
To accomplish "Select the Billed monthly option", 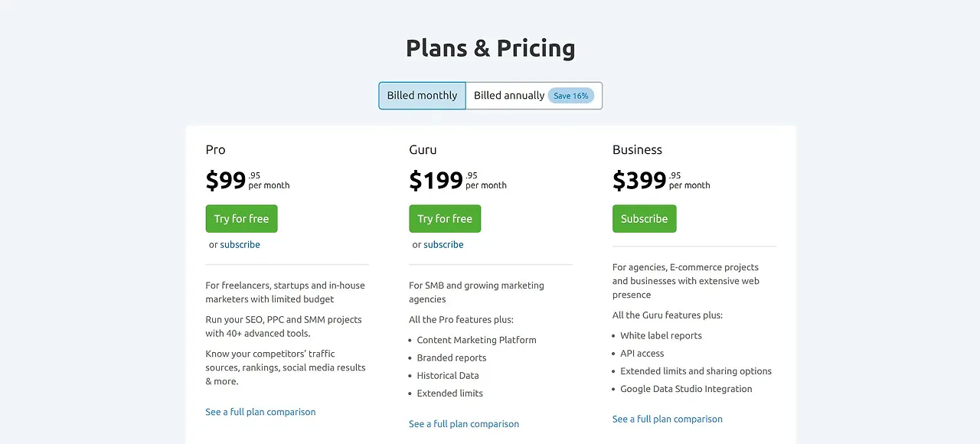I will point(421,95).
